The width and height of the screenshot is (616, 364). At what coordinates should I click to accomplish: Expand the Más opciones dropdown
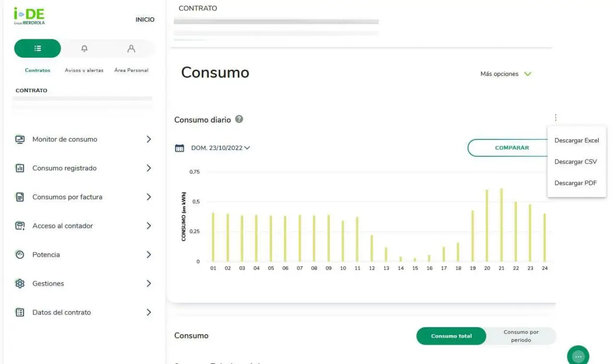[506, 74]
